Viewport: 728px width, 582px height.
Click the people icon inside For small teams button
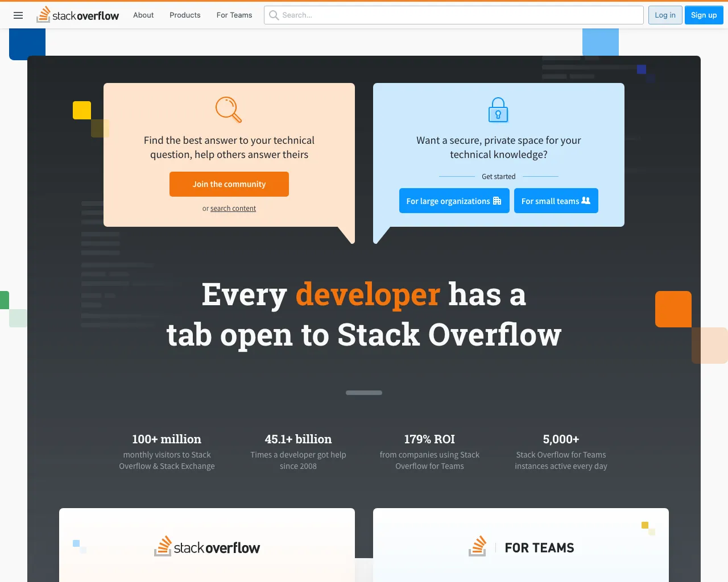tap(585, 201)
